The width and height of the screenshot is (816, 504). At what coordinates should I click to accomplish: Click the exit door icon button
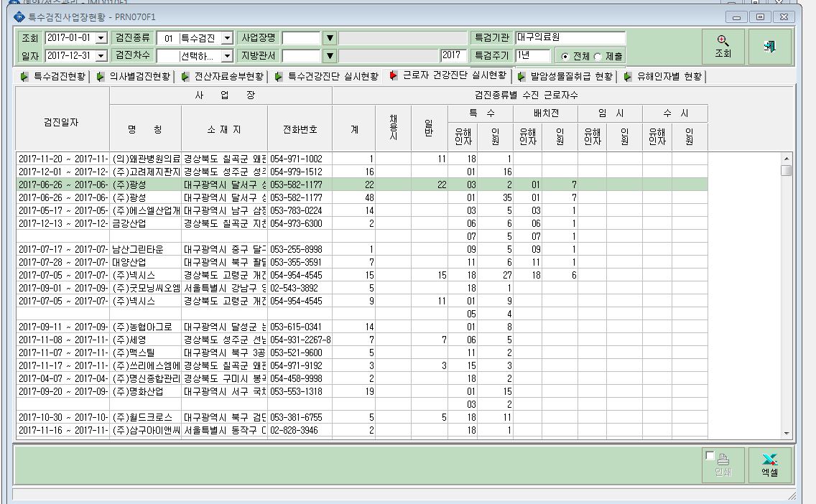coord(770,46)
